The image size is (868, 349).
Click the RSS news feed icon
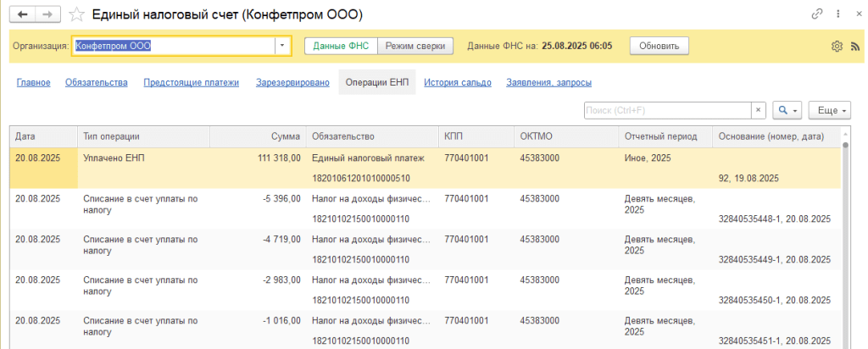[854, 46]
